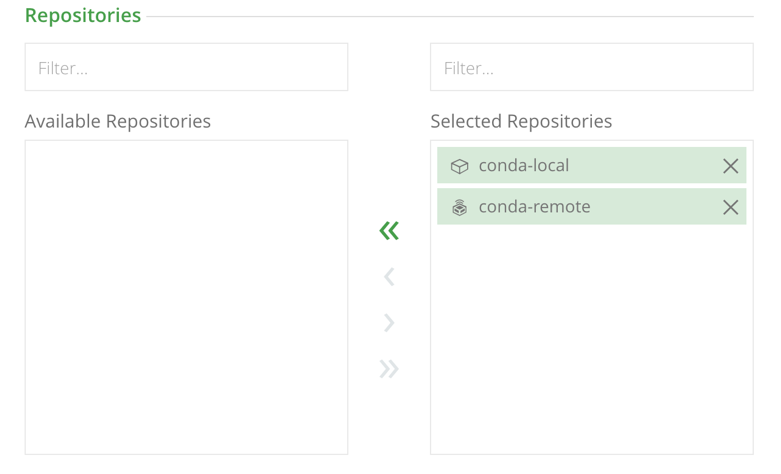Image resolution: width=781 pixels, height=474 pixels.
Task: Remove conda-local with its X icon
Action: [x=730, y=166]
